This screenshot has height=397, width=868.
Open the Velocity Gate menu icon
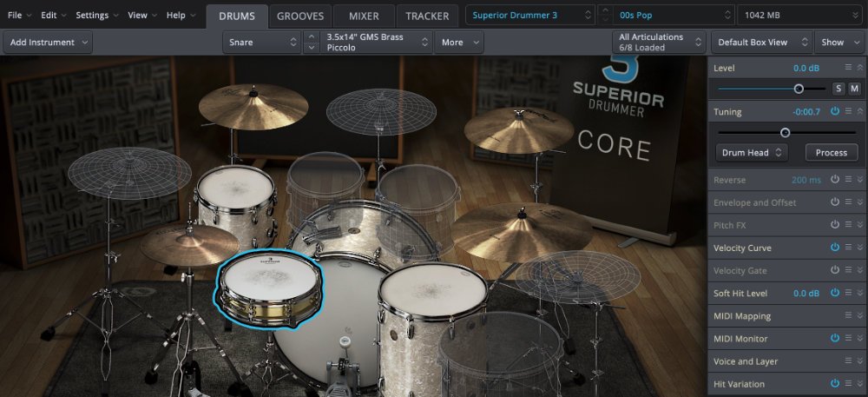coord(848,270)
